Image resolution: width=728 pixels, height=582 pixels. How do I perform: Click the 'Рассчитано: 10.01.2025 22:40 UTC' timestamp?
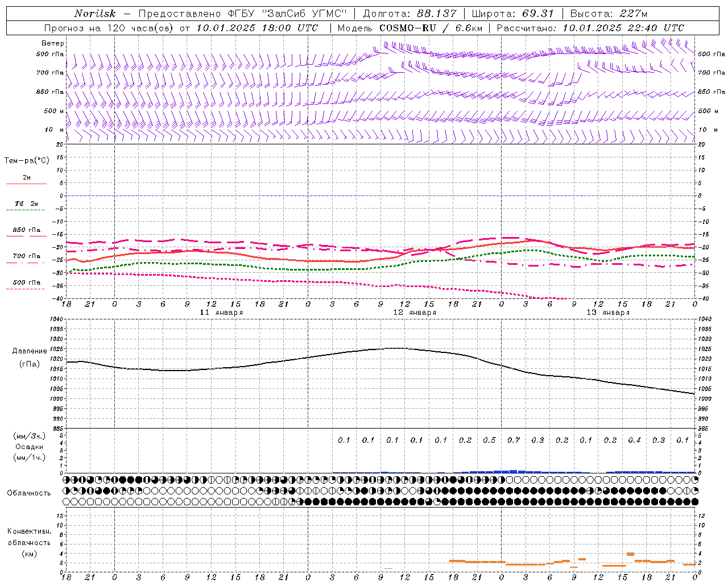coord(590,28)
